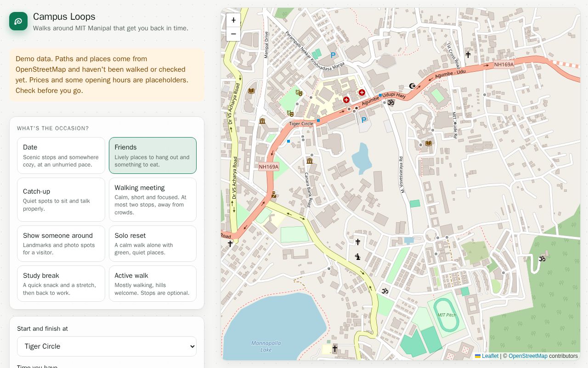Pick the Study break occasion
Image resolution: width=588 pixels, height=368 pixels.
(61, 283)
